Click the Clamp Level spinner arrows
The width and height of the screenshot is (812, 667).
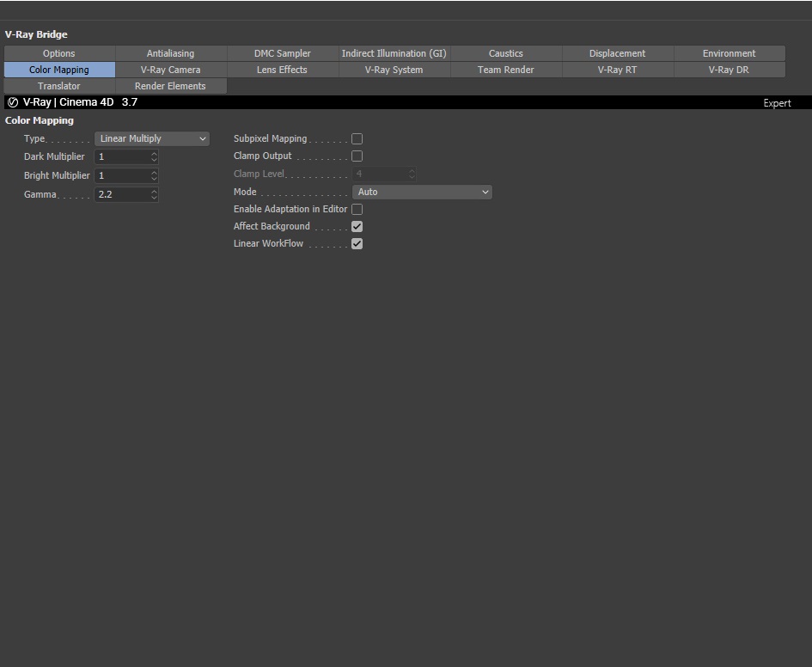[412, 174]
